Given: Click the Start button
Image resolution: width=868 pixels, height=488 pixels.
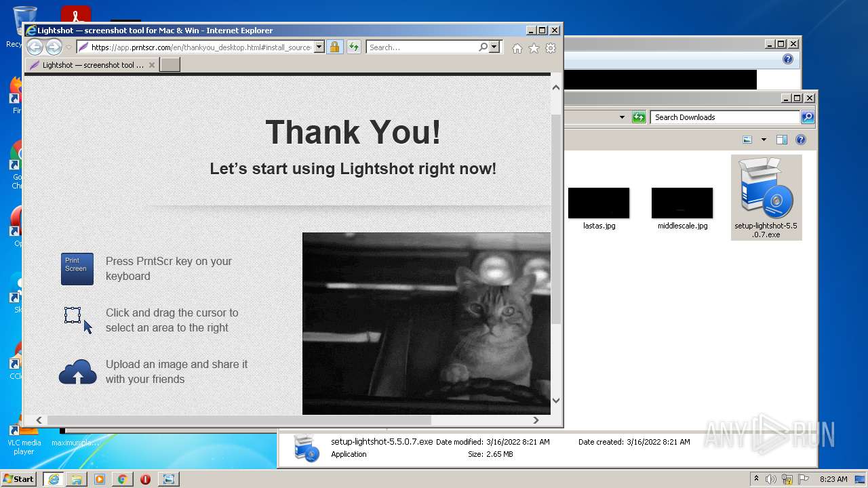Looking at the screenshot, I should tap(19, 479).
